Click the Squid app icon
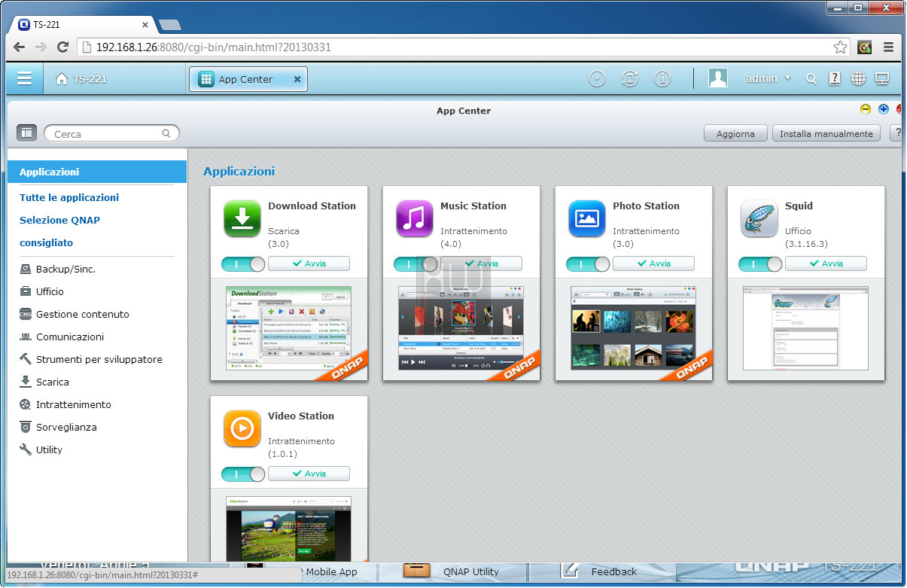Screen dimensions: 907x588 [759, 218]
